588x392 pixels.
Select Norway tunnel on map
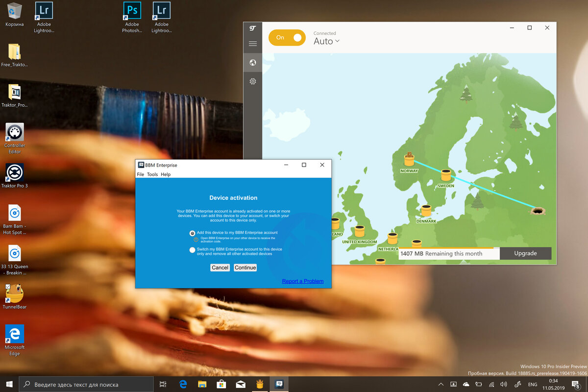[x=409, y=160]
